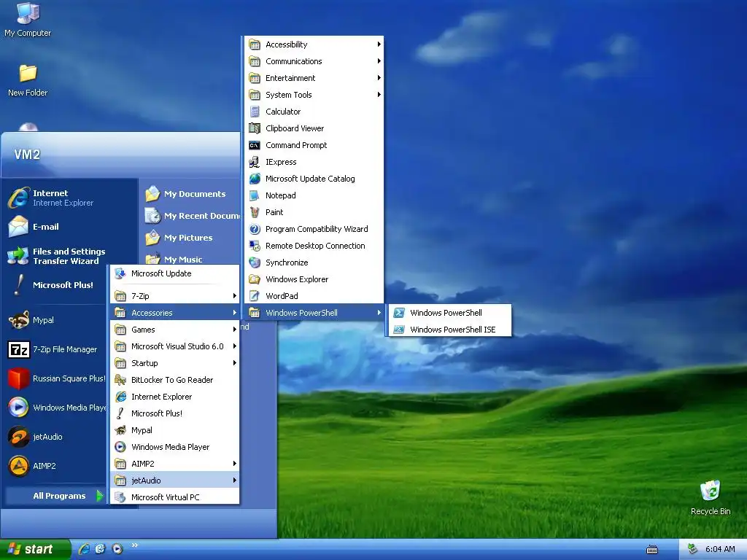The image size is (747, 560).
Task: Expand the Games folder
Action: point(175,330)
